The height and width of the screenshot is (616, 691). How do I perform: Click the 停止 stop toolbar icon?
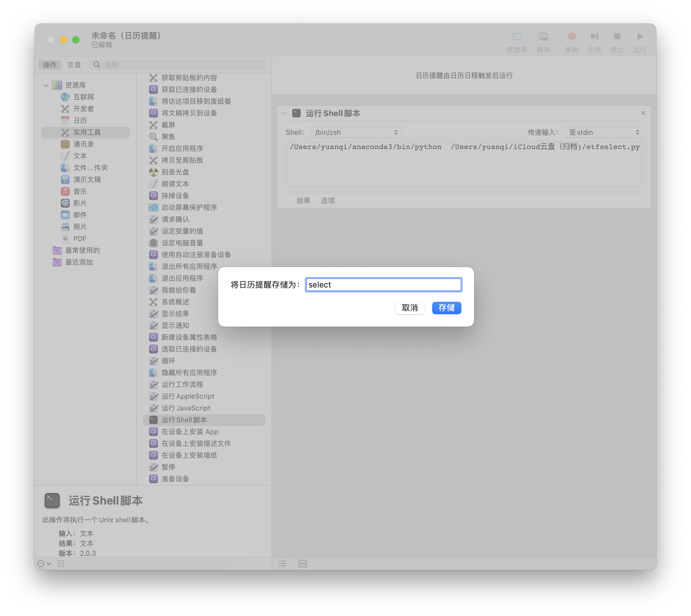pos(617,36)
